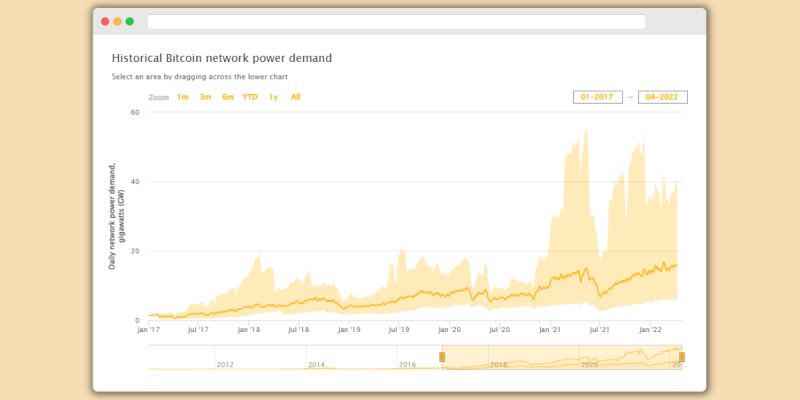Click the Jul '18 x-axis label
800x400 pixels.
point(298,330)
